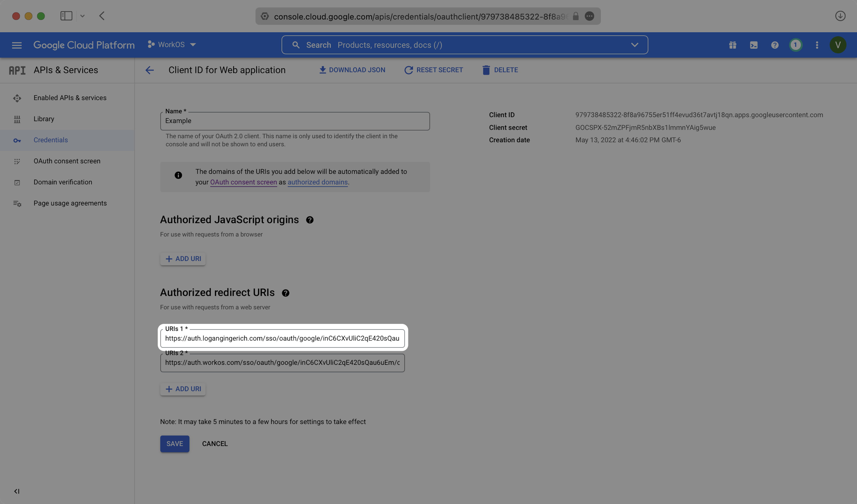Click the SAVE button
The image size is (857, 504).
(175, 444)
